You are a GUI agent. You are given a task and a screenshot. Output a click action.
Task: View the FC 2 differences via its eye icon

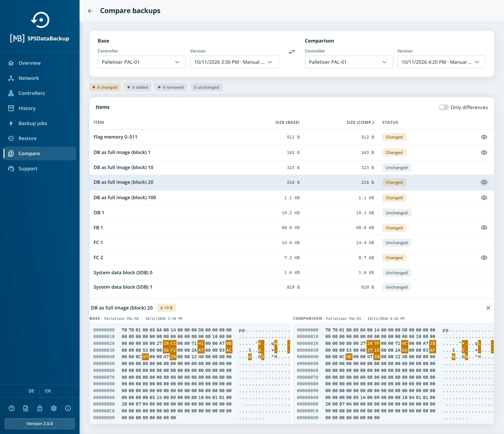[484, 258]
